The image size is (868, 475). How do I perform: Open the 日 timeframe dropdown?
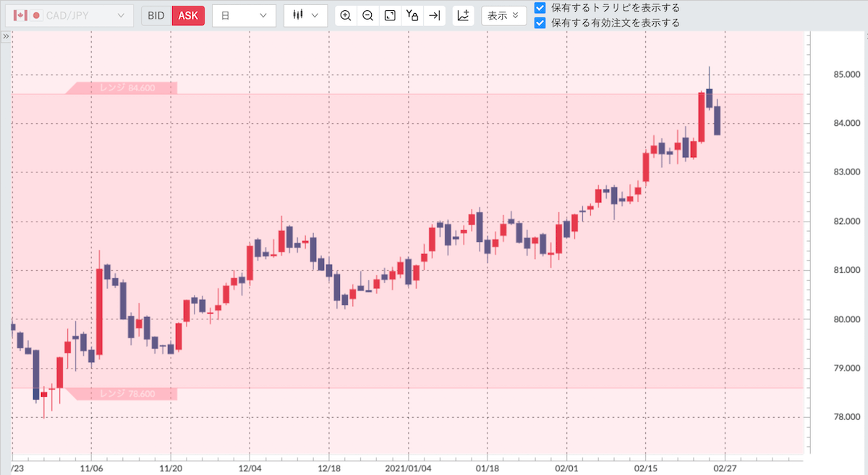(244, 15)
